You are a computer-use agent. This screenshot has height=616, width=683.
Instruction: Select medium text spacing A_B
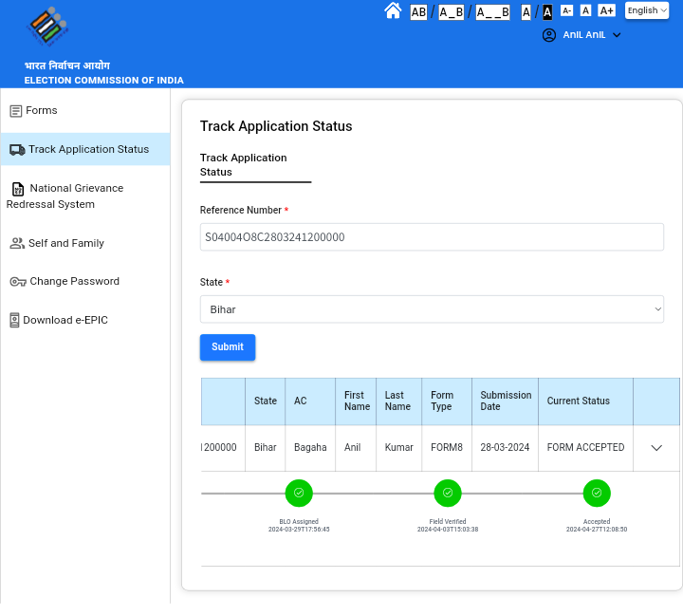click(x=451, y=12)
